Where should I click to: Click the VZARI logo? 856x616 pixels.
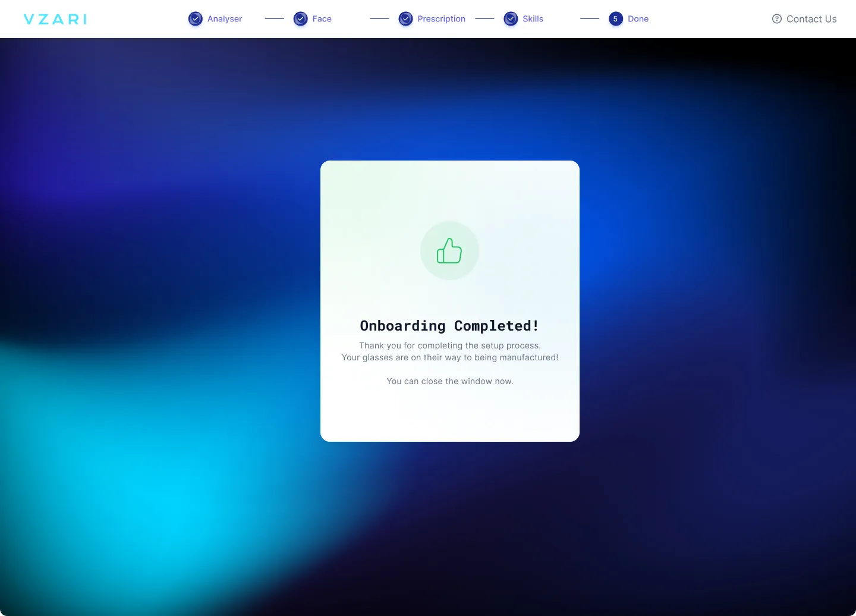pyautogui.click(x=55, y=19)
